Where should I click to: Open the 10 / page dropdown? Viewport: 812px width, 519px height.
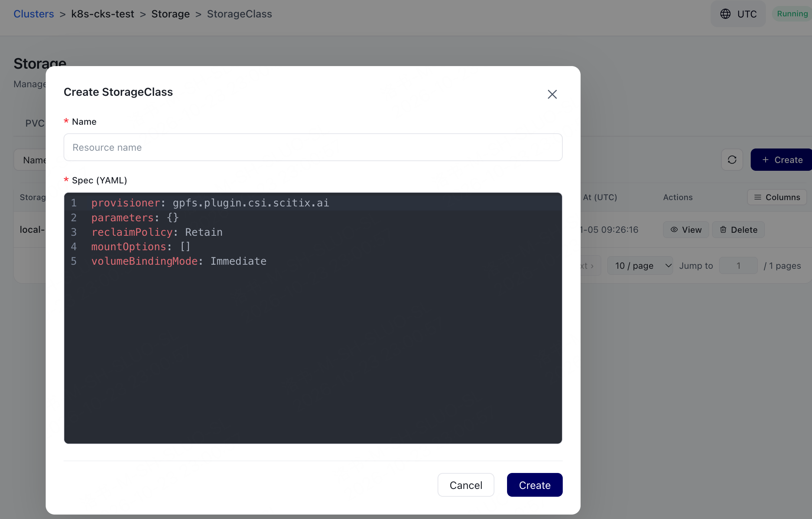[x=640, y=265]
